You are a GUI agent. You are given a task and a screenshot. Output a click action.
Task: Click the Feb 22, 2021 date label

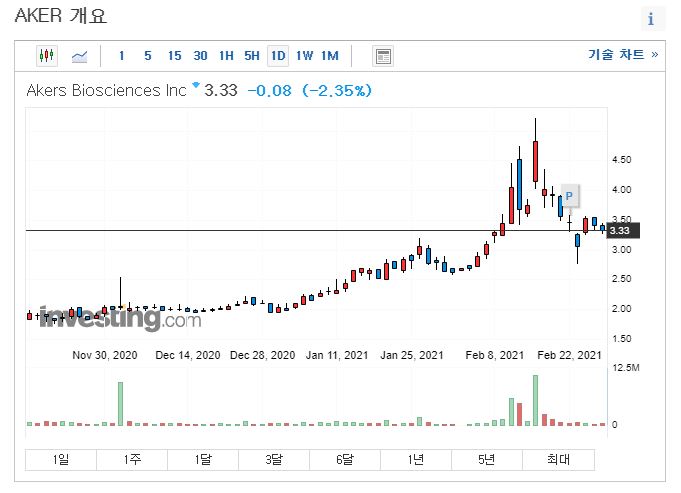pos(569,355)
